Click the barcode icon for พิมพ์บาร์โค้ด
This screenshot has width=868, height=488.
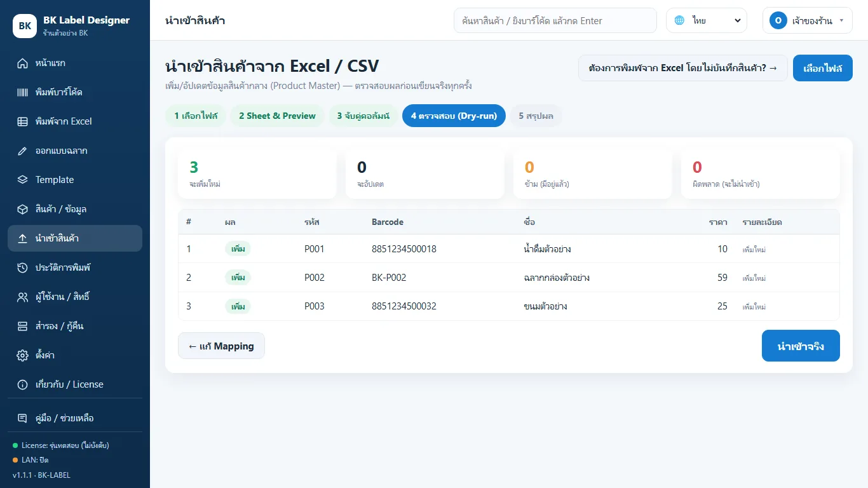click(23, 93)
